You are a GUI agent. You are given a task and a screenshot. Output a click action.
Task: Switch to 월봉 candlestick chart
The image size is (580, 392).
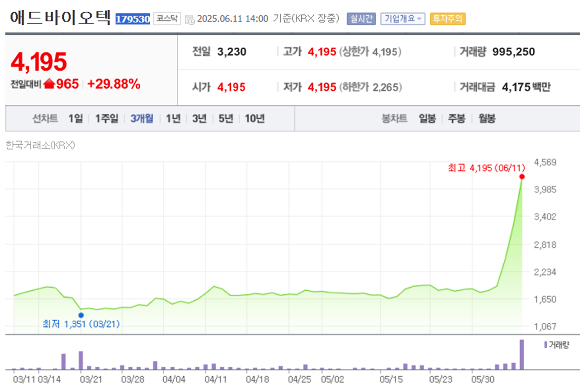(x=487, y=118)
